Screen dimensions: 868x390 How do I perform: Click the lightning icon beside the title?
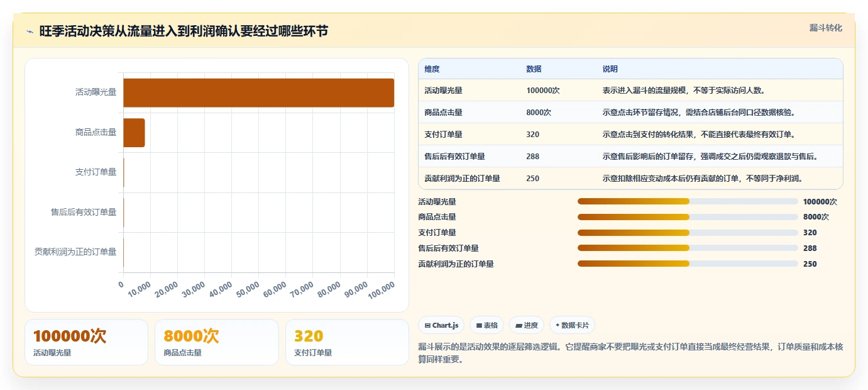30,31
